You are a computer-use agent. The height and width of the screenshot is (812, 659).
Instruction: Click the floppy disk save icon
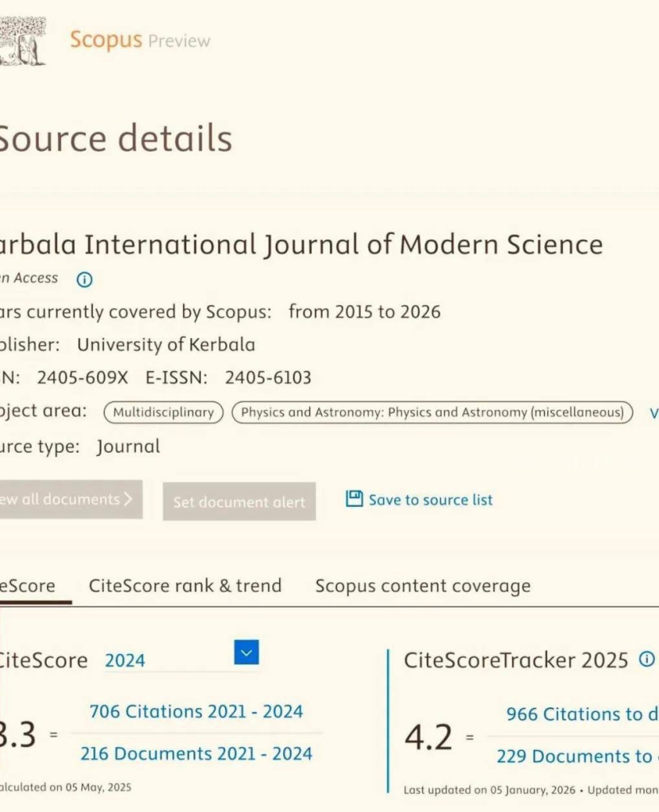pos(354,499)
